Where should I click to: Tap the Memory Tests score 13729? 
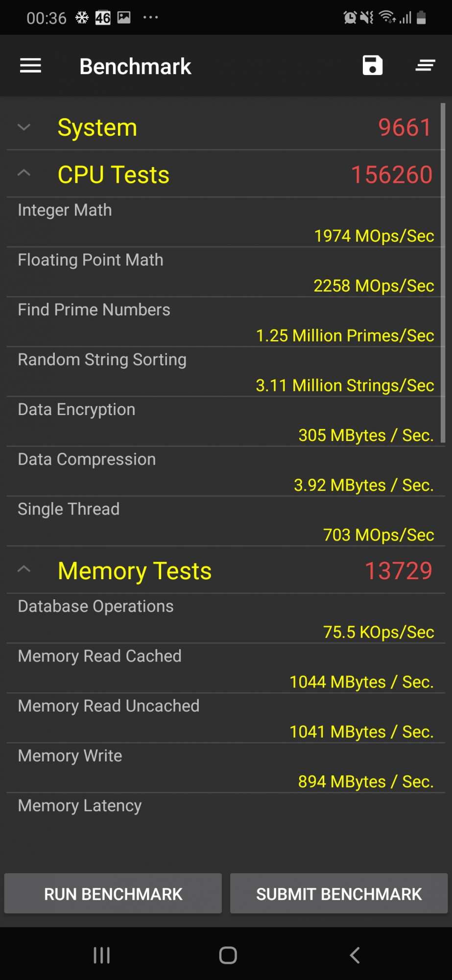[398, 571]
